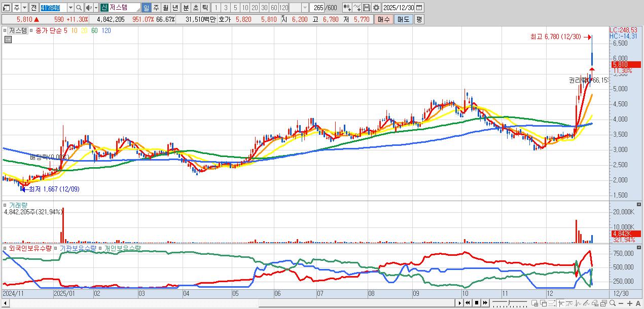Open the stock code search magnifier

point(79,8)
